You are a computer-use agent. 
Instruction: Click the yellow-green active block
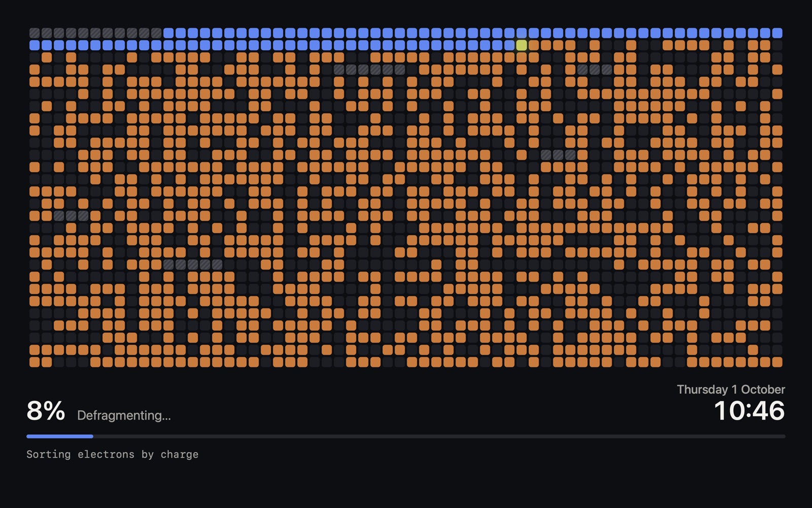tap(521, 45)
